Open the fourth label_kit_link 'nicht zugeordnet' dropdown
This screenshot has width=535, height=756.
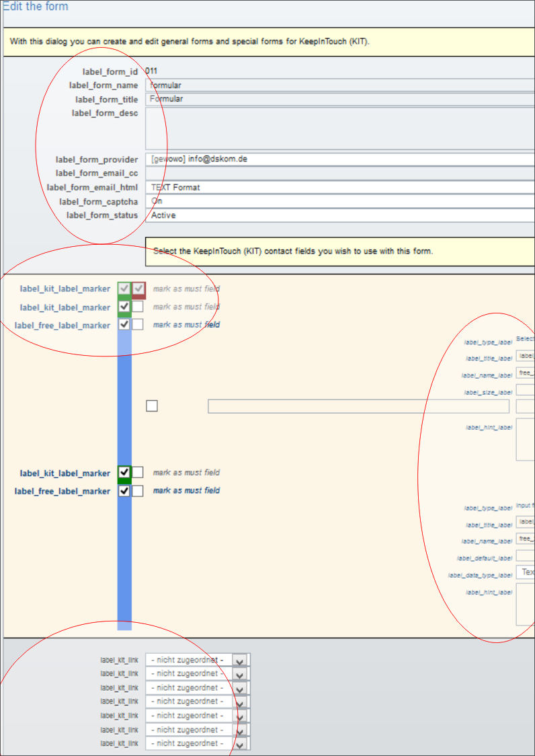198,702
